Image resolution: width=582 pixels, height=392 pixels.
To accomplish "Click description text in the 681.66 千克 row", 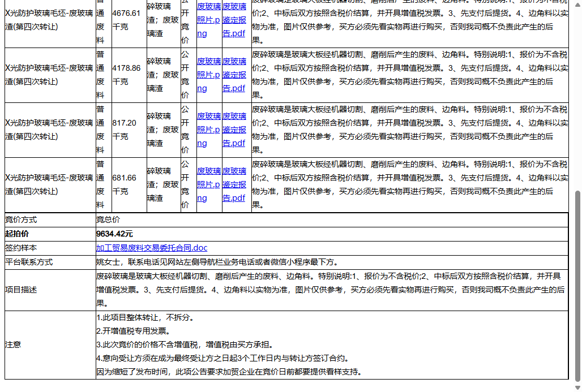I will click(410, 185).
